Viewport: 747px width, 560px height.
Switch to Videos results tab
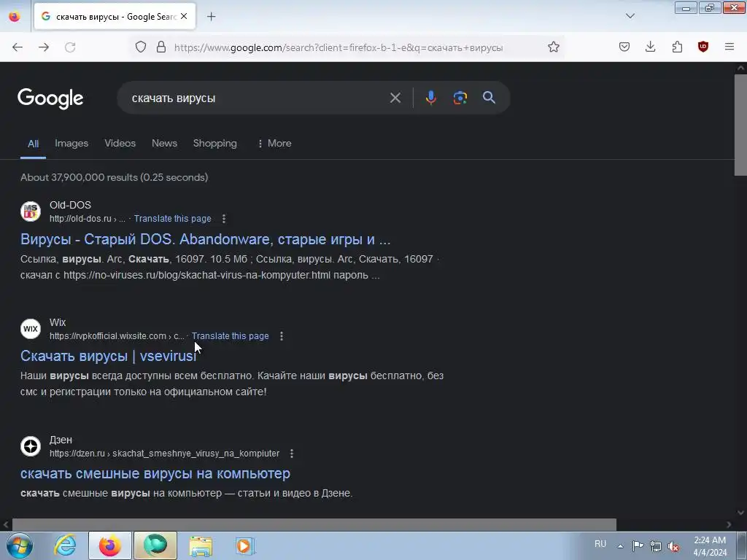point(120,144)
